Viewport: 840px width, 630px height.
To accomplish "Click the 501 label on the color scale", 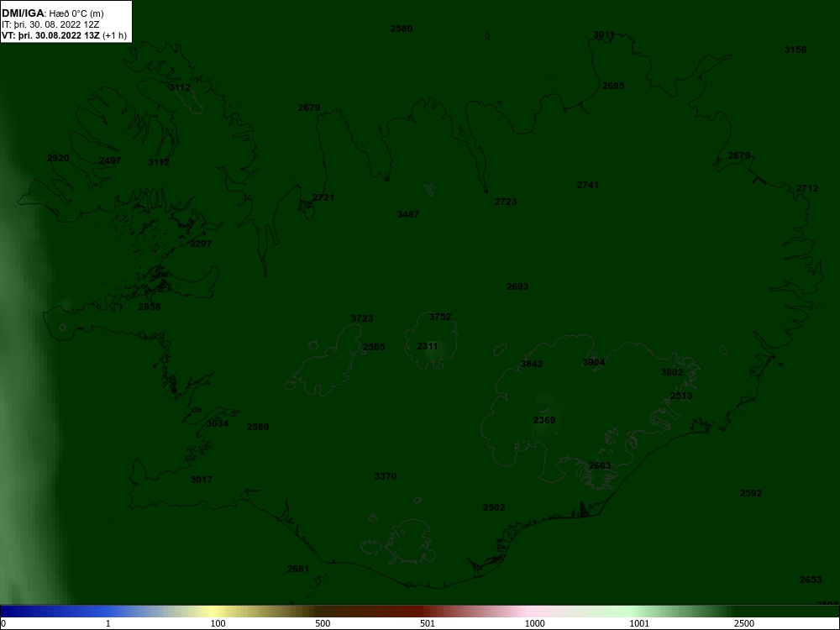I will pyautogui.click(x=428, y=623).
